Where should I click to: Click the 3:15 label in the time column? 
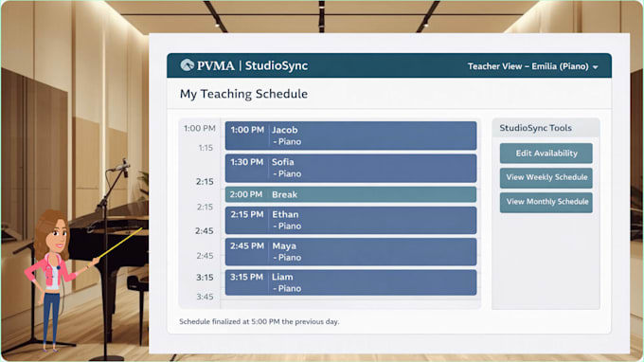click(205, 278)
